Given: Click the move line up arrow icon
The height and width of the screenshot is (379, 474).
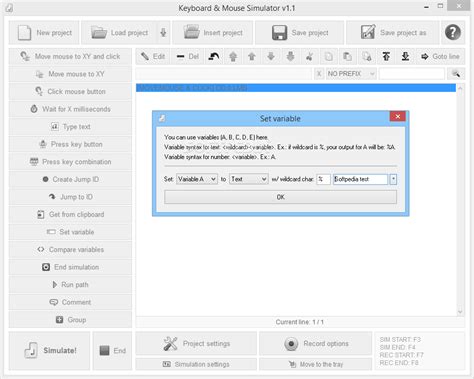Looking at the screenshot, I should [252, 56].
